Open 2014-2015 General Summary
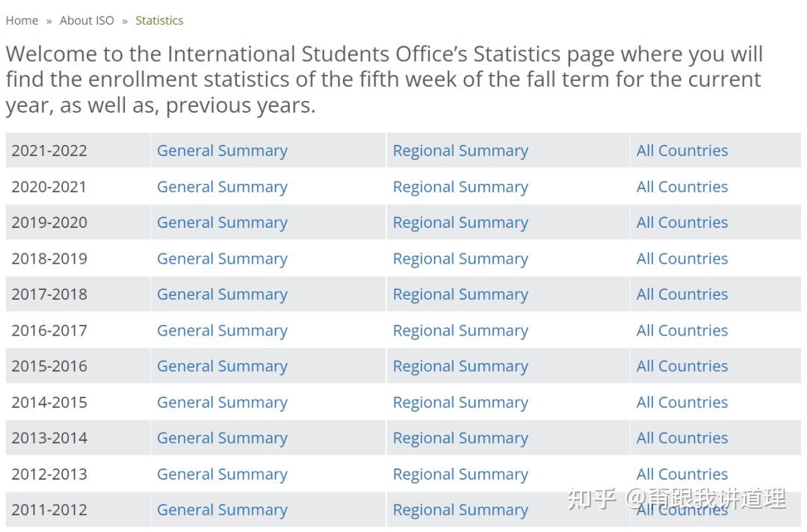 [222, 402]
